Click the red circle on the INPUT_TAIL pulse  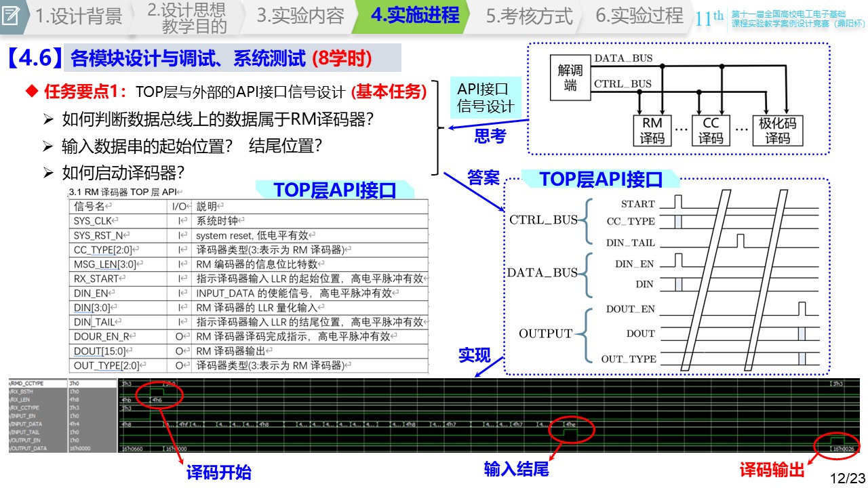pyautogui.click(x=571, y=430)
